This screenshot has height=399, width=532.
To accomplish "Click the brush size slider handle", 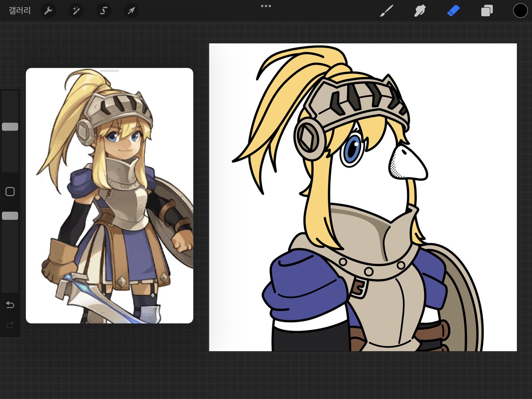I will point(10,127).
